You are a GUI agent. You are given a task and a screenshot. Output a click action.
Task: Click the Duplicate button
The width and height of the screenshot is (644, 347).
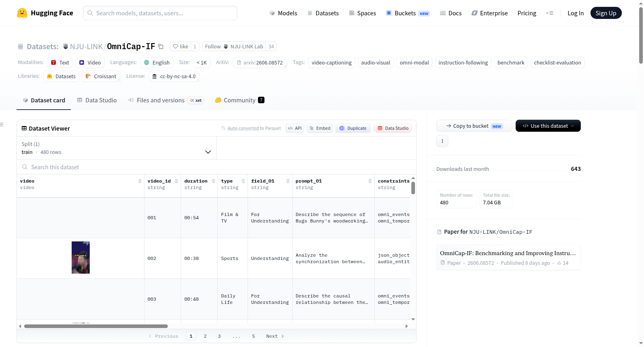pos(353,128)
